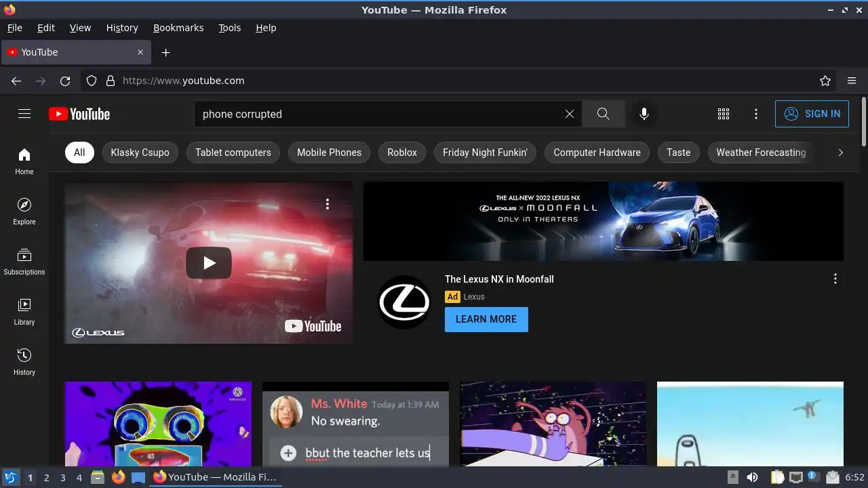Open Subscriptions in the sidebar

24,262
